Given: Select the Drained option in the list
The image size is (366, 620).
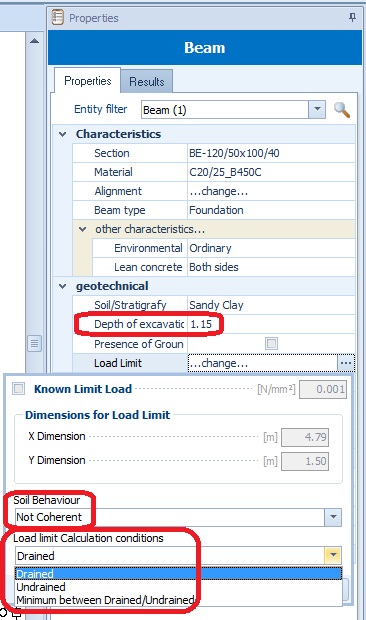Looking at the screenshot, I should pyautogui.click(x=178, y=574).
